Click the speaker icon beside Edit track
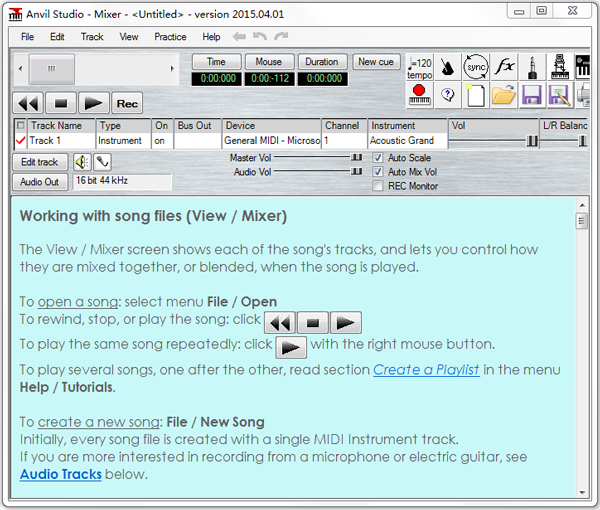The width and height of the screenshot is (600, 510). pyautogui.click(x=81, y=162)
